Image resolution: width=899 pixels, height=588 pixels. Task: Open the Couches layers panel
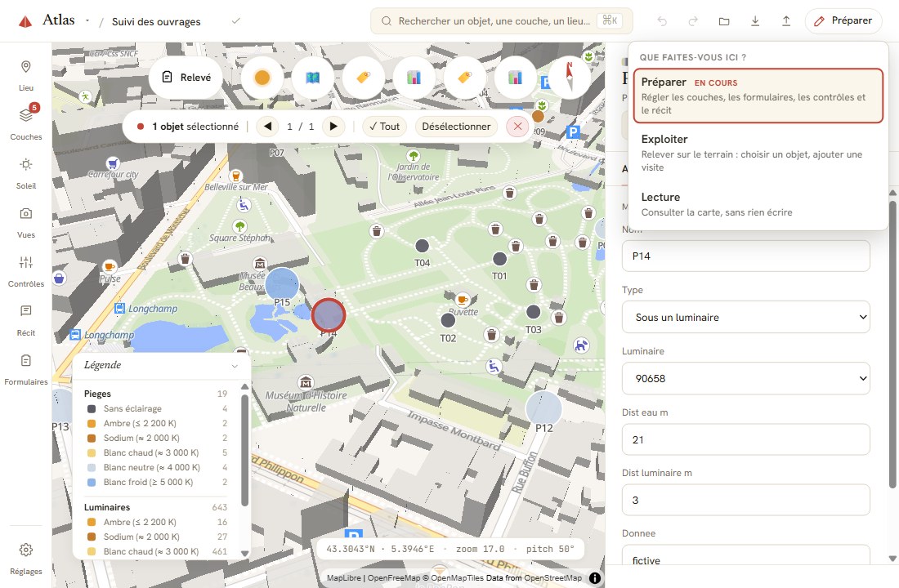tap(26, 123)
